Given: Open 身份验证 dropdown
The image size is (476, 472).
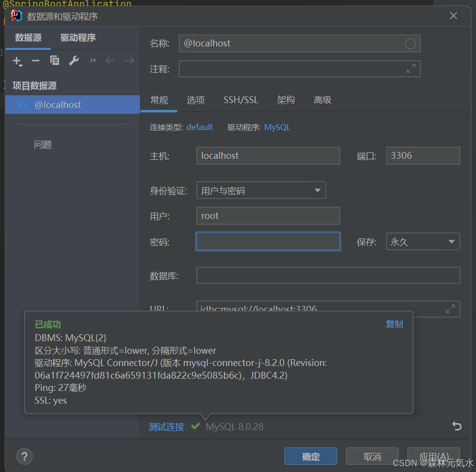Looking at the screenshot, I should pos(261,191).
